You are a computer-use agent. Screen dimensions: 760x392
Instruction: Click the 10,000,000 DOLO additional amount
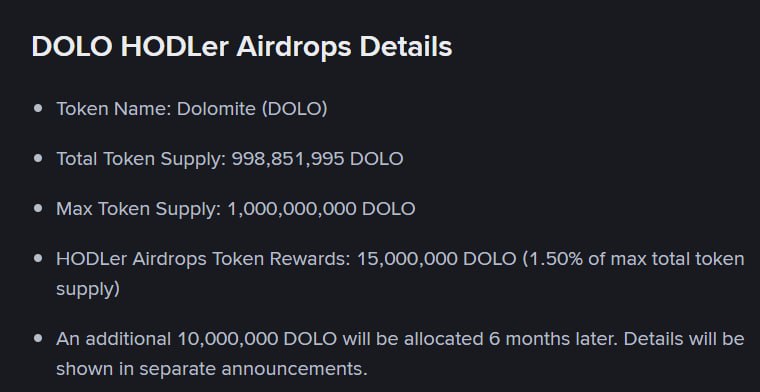click(x=257, y=339)
